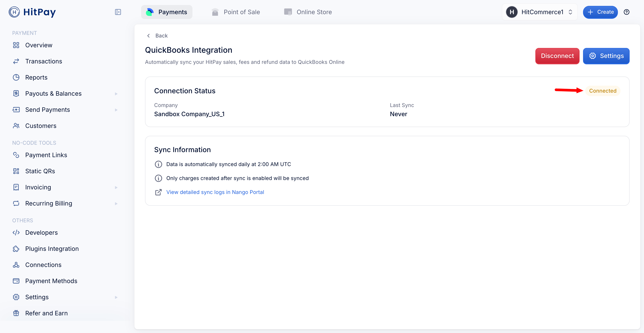
Task: Click the Connected status badge
Action: pyautogui.click(x=603, y=91)
